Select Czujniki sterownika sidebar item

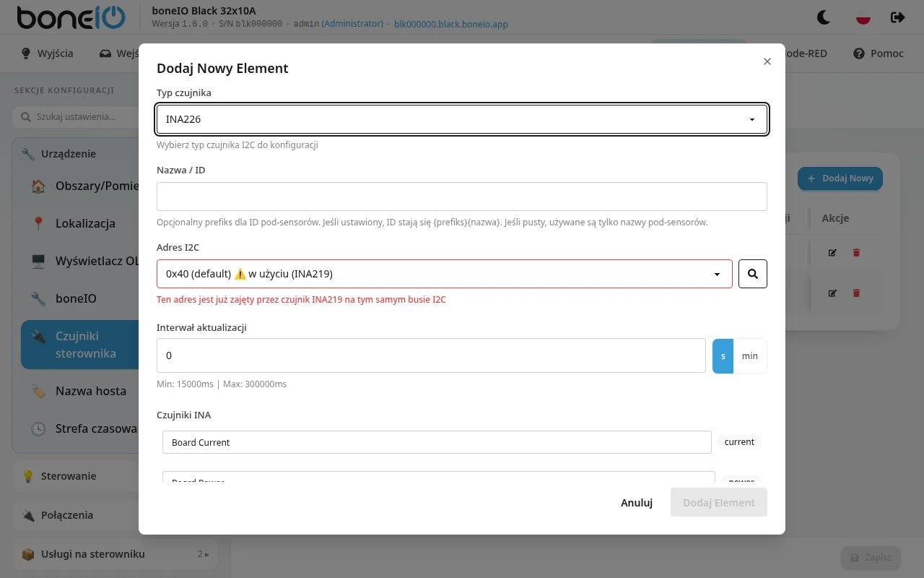point(80,345)
